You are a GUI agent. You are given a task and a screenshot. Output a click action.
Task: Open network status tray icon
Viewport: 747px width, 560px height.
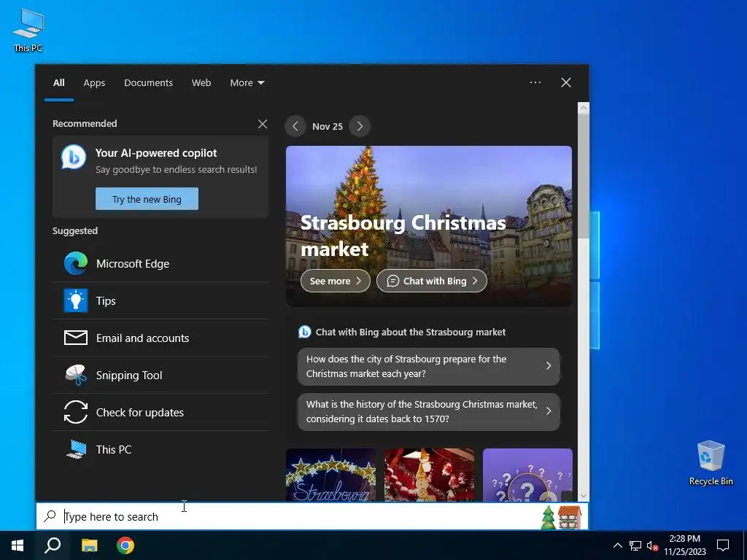635,545
